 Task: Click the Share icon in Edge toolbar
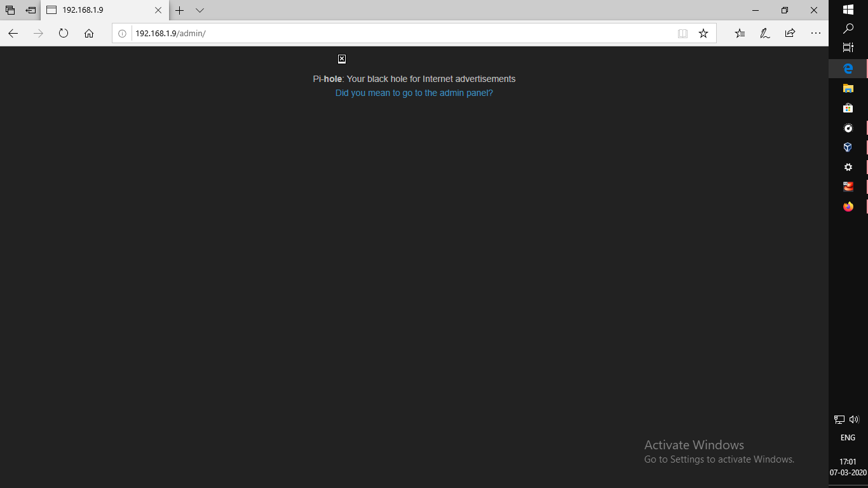pos(790,33)
